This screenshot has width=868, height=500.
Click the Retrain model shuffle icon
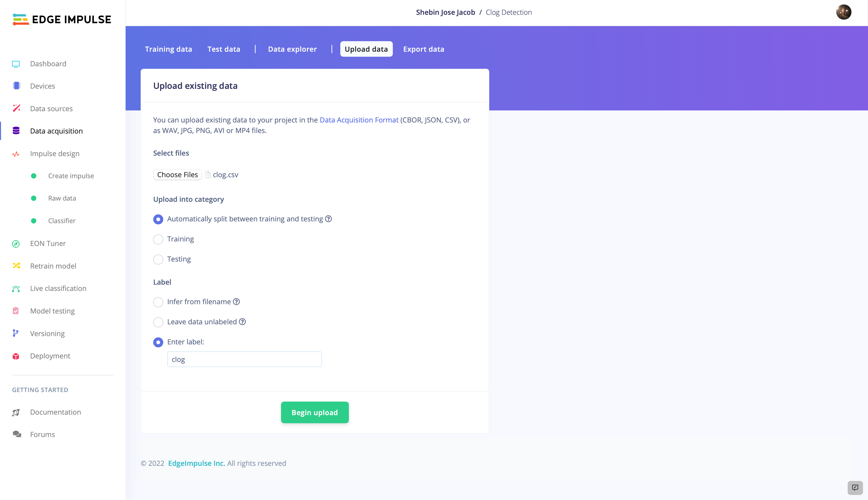(16, 266)
